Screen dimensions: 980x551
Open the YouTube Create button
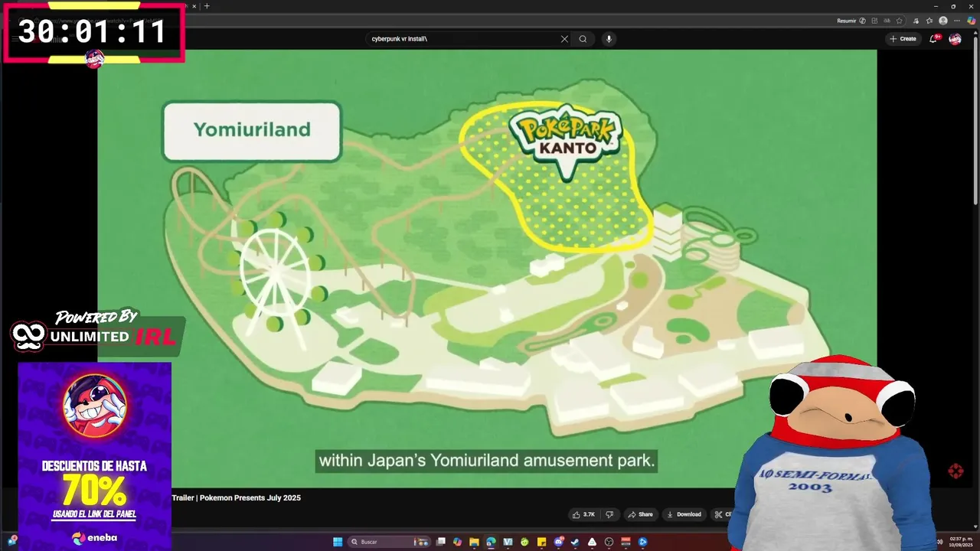coord(903,39)
